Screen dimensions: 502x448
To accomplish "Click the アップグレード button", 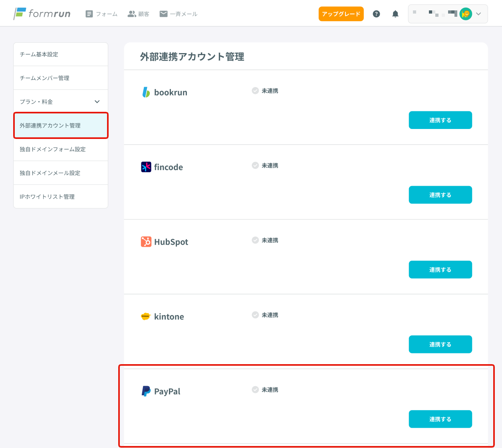I will [x=341, y=14].
